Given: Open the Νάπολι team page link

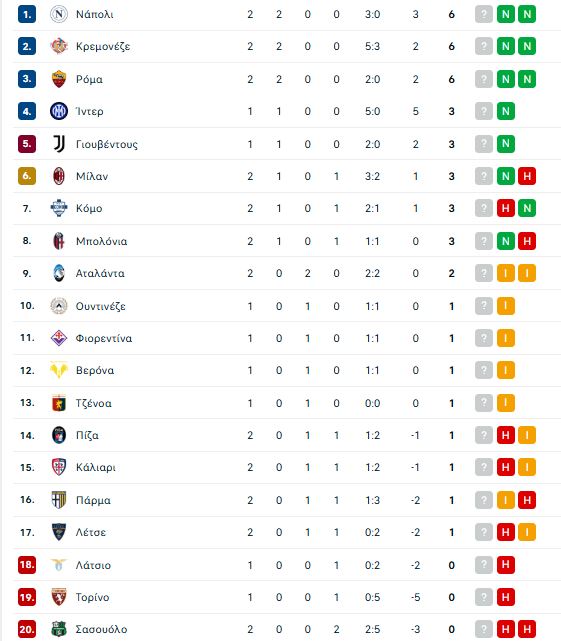Looking at the screenshot, I should (94, 14).
